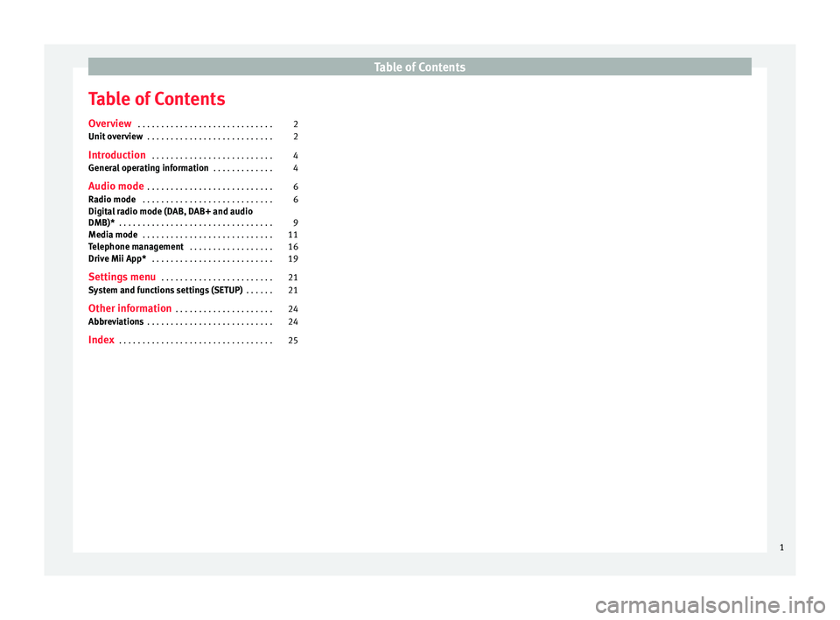
Task: Open the Radio mode entry
Action: coord(112,200)
